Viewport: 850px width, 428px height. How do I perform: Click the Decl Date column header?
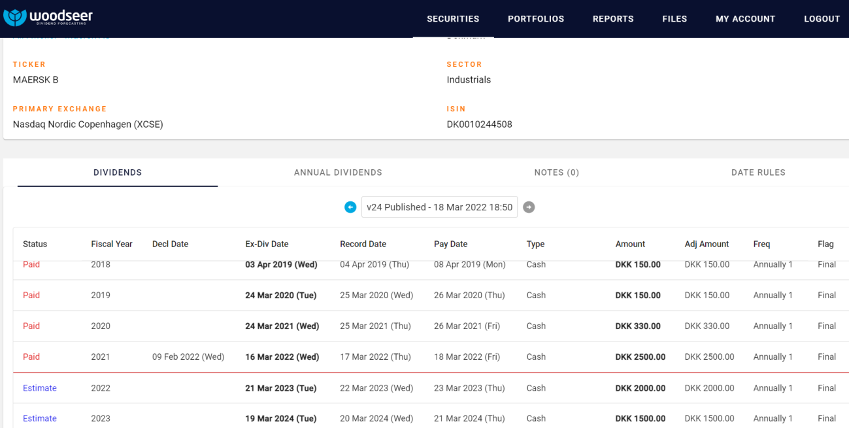click(170, 244)
